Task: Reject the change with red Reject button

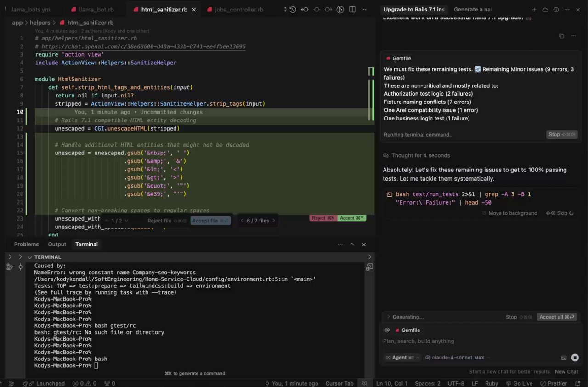Action: click(323, 218)
